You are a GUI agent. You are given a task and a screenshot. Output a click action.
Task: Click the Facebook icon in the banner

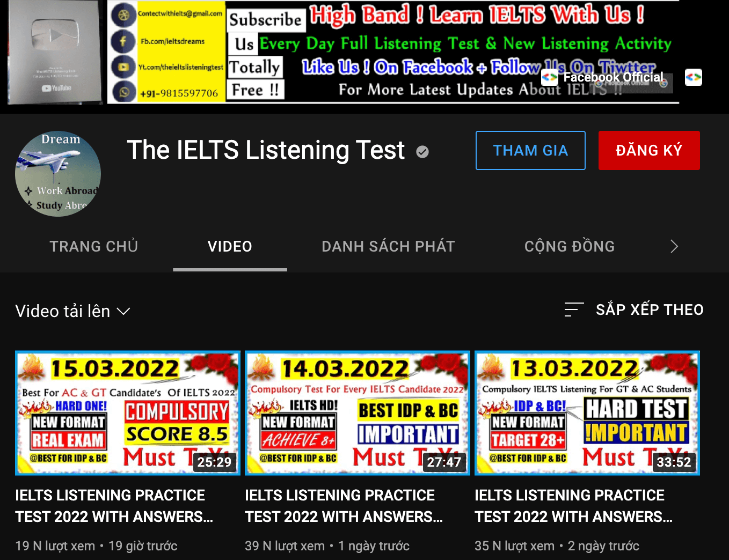[123, 41]
